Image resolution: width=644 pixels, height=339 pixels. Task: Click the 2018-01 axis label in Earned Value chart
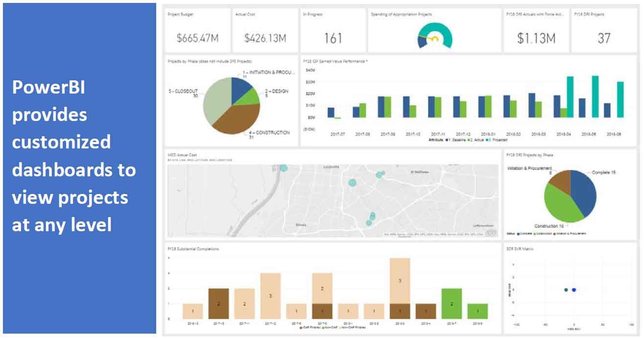[x=488, y=134]
